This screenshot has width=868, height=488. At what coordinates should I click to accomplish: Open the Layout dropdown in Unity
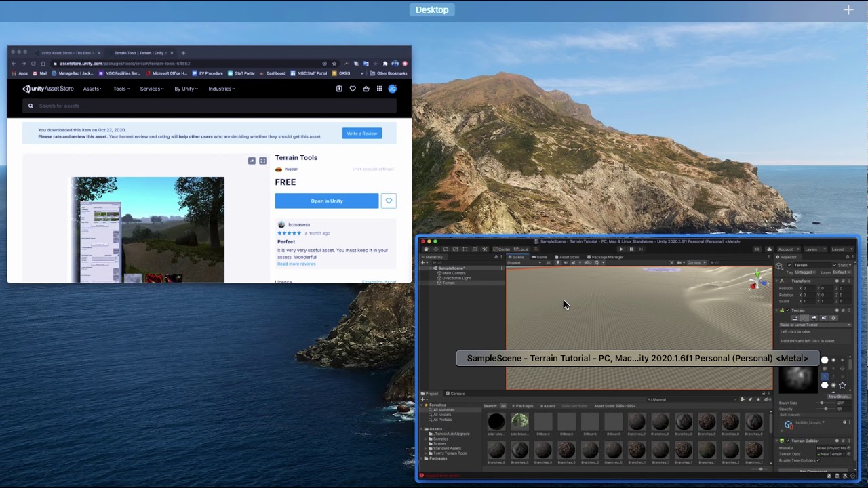tap(842, 249)
